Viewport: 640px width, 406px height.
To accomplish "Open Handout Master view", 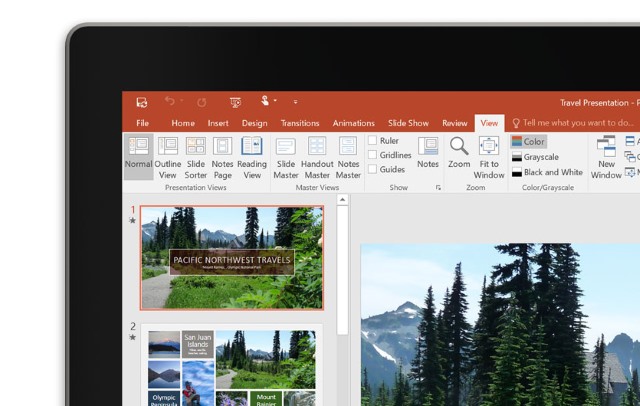I will coord(317,158).
